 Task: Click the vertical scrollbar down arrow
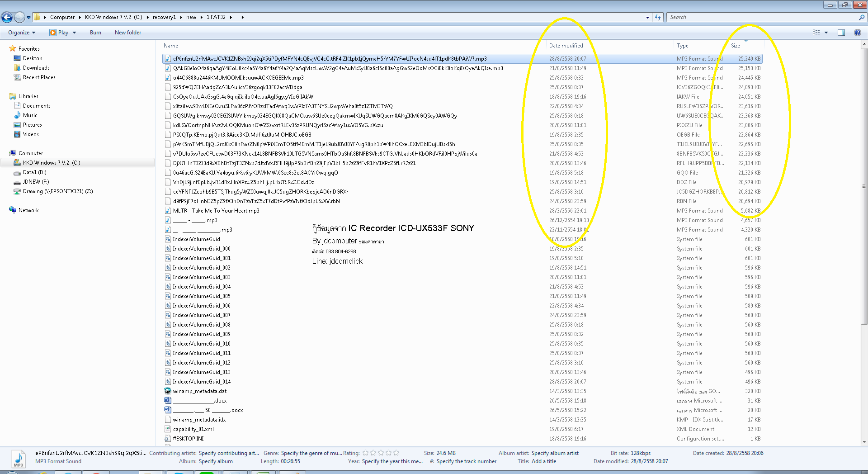click(x=864, y=442)
